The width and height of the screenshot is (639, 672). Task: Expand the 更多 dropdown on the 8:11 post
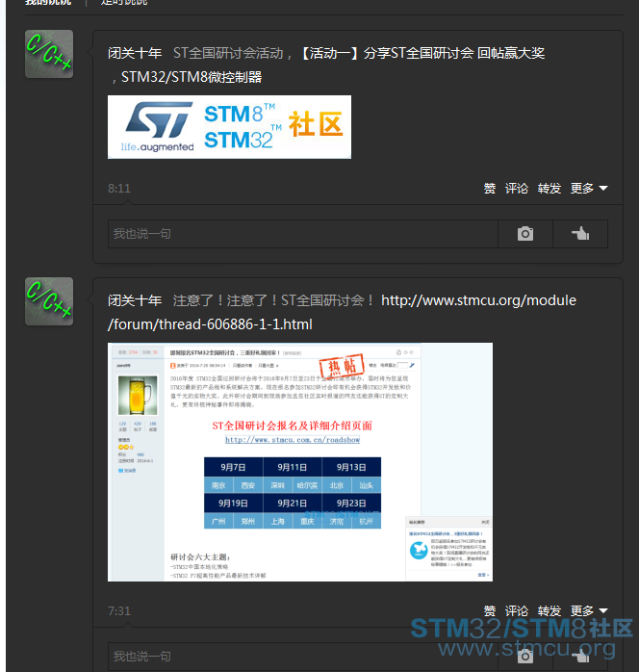click(589, 188)
